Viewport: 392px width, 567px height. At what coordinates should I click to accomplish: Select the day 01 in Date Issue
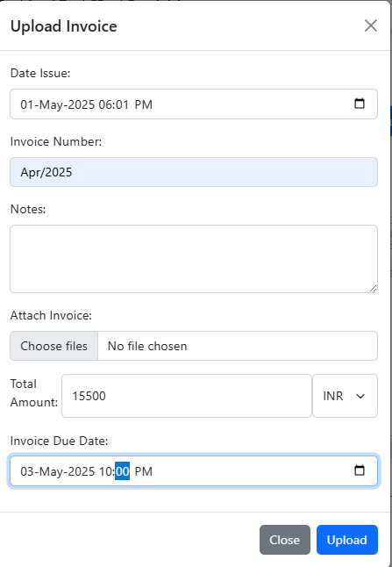[27, 104]
